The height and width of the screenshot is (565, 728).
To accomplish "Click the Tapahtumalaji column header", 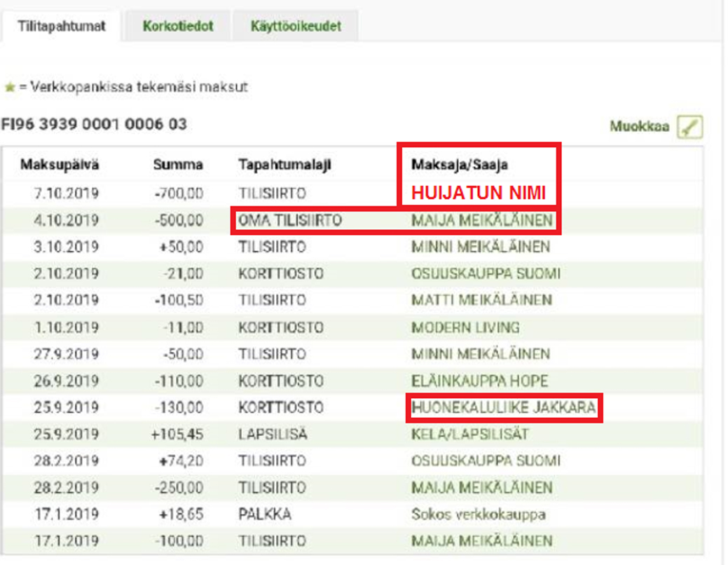I will pyautogui.click(x=284, y=165).
